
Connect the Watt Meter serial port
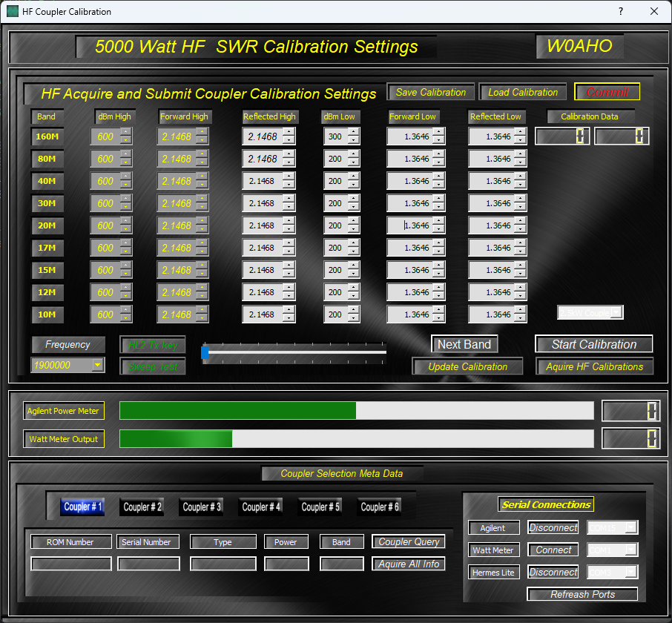553,550
